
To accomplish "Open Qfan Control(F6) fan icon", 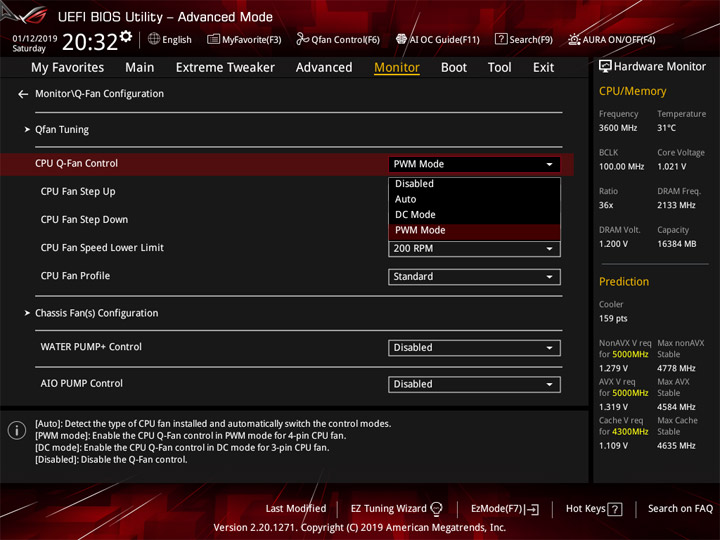I will tap(302, 39).
